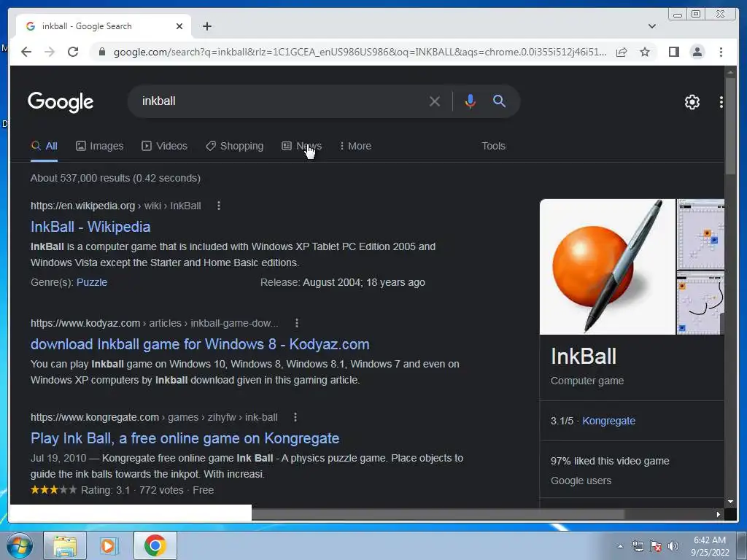Click the horizontal scrollbar thumb

pyautogui.click(x=438, y=514)
